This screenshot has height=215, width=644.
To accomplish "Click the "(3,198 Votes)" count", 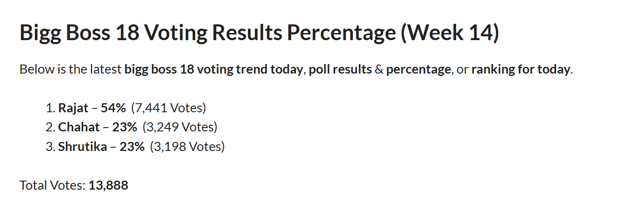I will 187,146.
